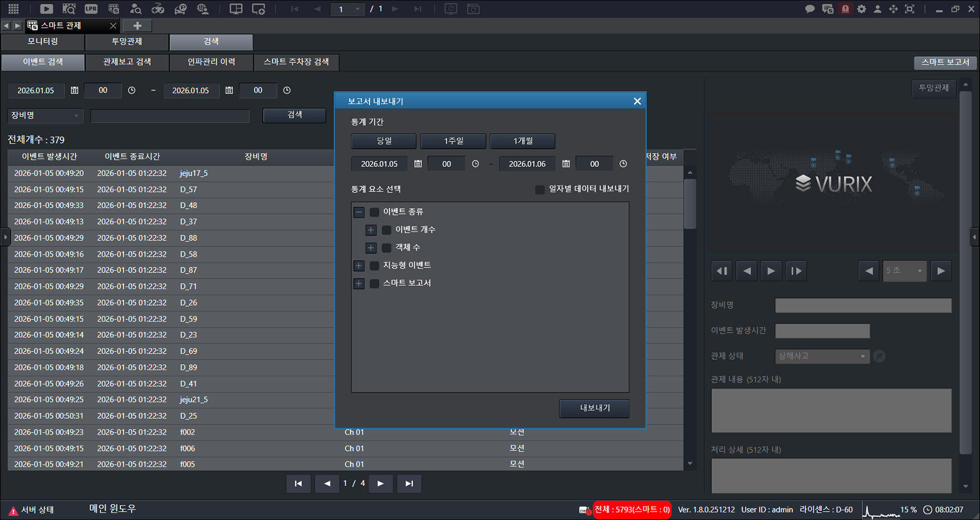The height and width of the screenshot is (520, 980).
Task: Click the four-arrow move icon
Action: pos(893,9)
